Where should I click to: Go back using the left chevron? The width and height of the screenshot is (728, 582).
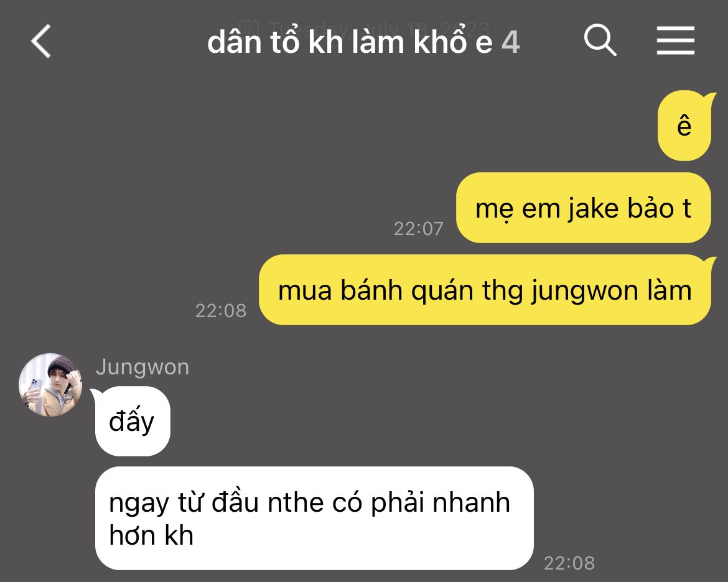tap(41, 41)
